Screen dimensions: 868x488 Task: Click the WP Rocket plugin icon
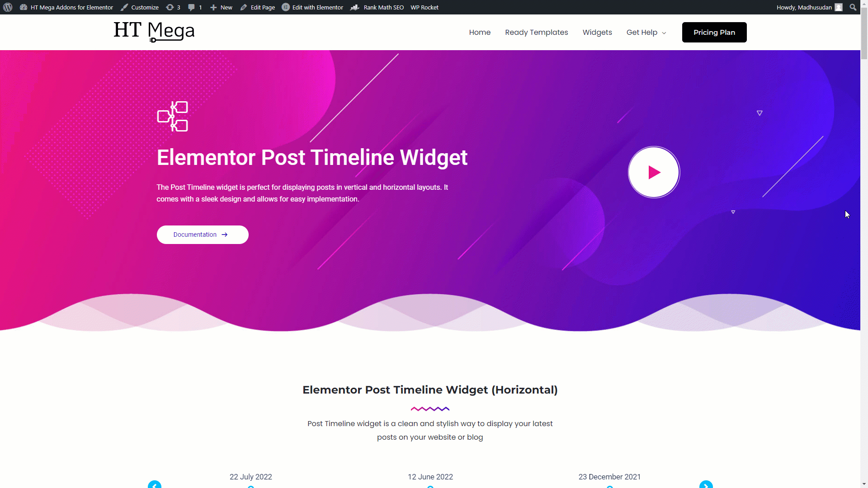coord(424,7)
